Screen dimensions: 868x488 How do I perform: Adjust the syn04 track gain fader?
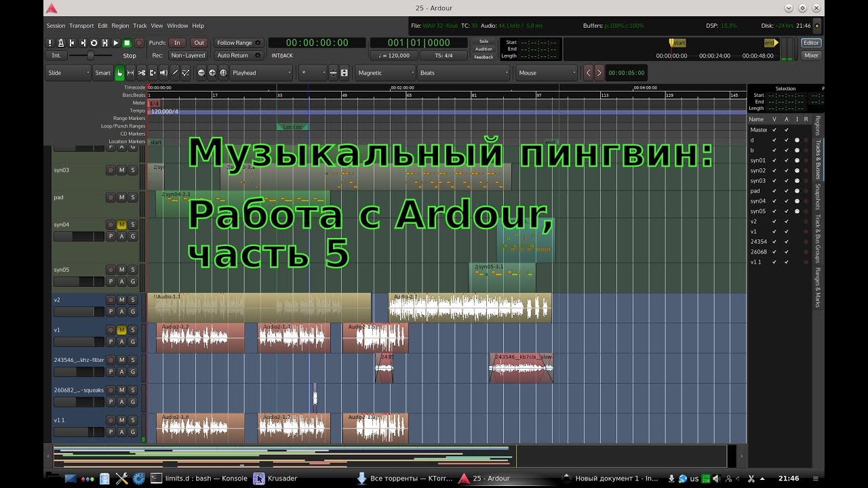(x=79, y=237)
